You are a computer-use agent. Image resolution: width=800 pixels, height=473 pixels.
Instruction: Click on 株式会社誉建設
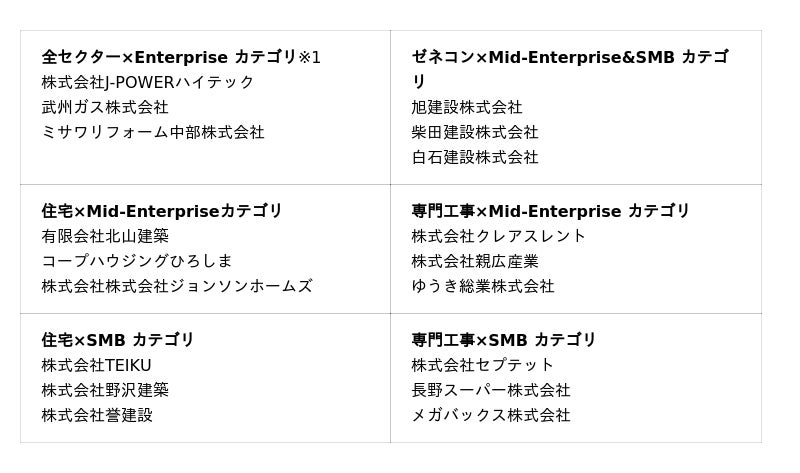(97, 415)
